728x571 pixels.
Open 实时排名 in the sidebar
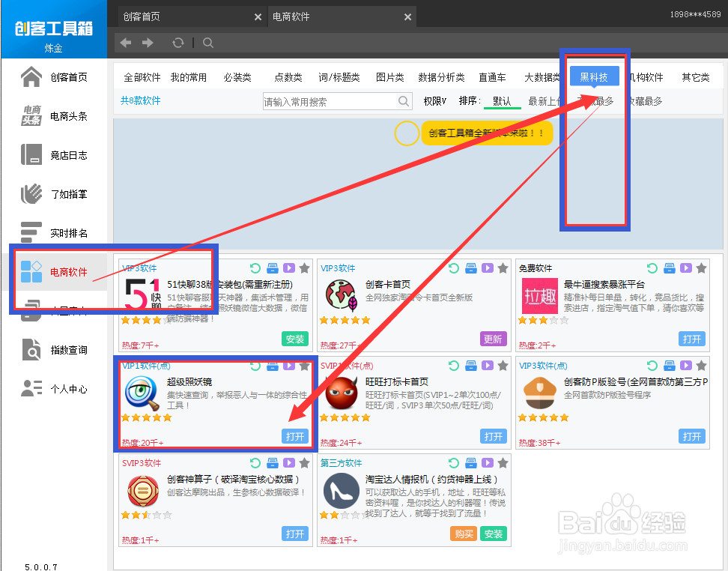pos(54,233)
